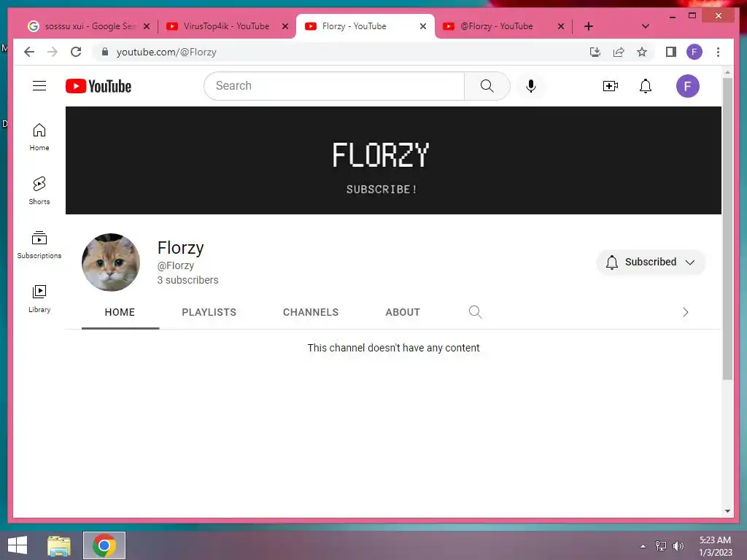Open the Windows Start button
Image resolution: width=747 pixels, height=560 pixels.
click(x=18, y=545)
